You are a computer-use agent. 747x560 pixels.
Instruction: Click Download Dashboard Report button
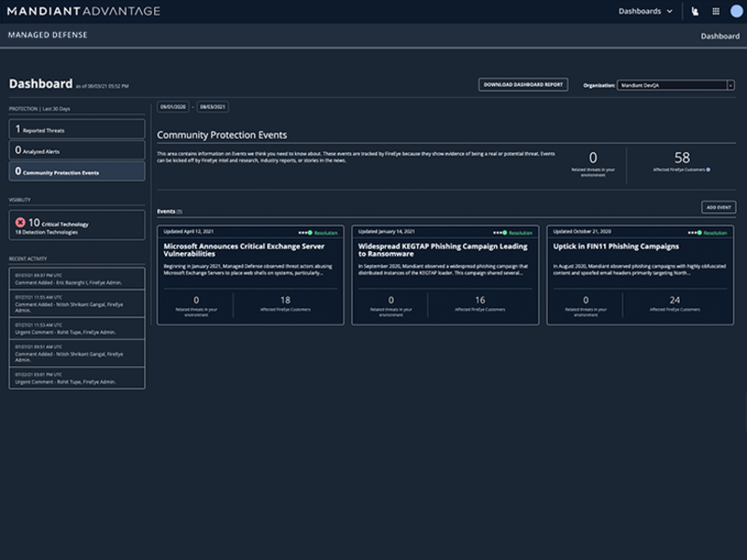click(523, 85)
